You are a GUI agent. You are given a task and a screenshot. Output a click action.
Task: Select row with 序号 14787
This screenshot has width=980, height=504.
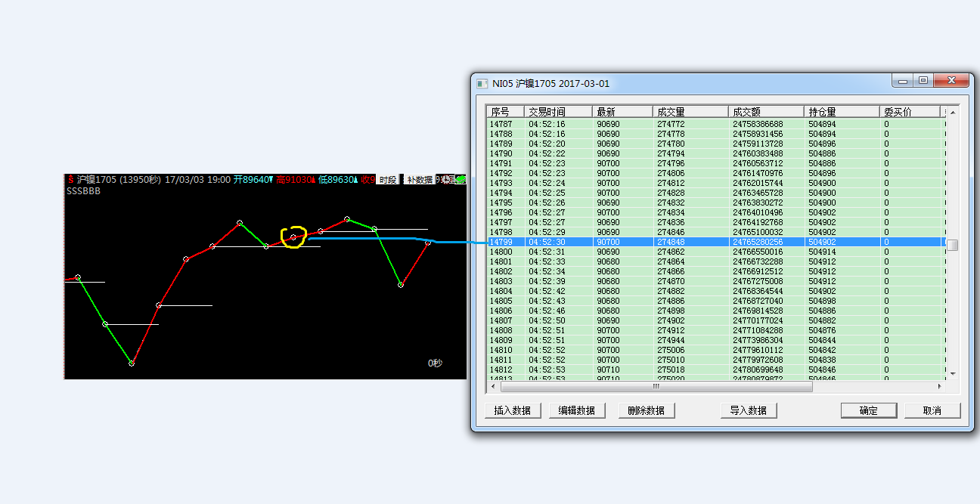pyautogui.click(x=716, y=124)
